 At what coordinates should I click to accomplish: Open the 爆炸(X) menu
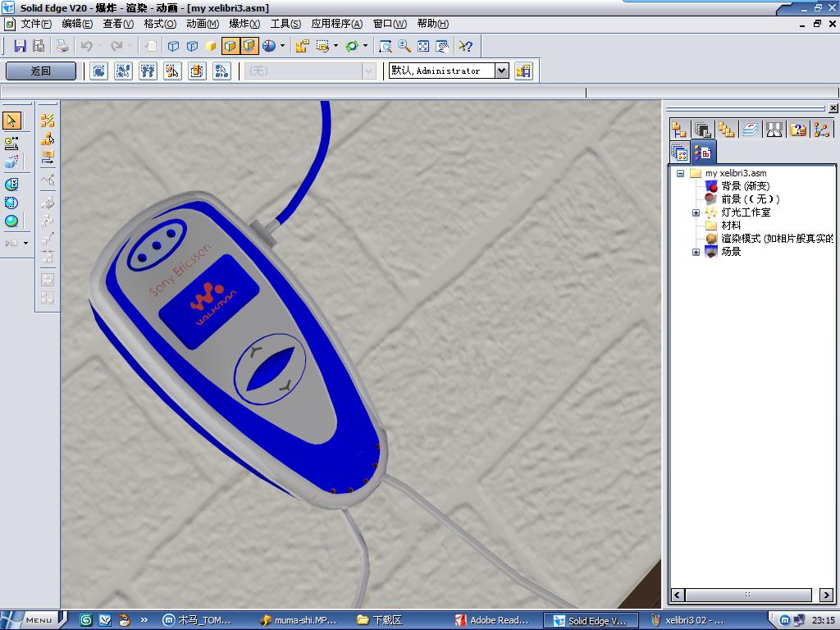(x=244, y=24)
